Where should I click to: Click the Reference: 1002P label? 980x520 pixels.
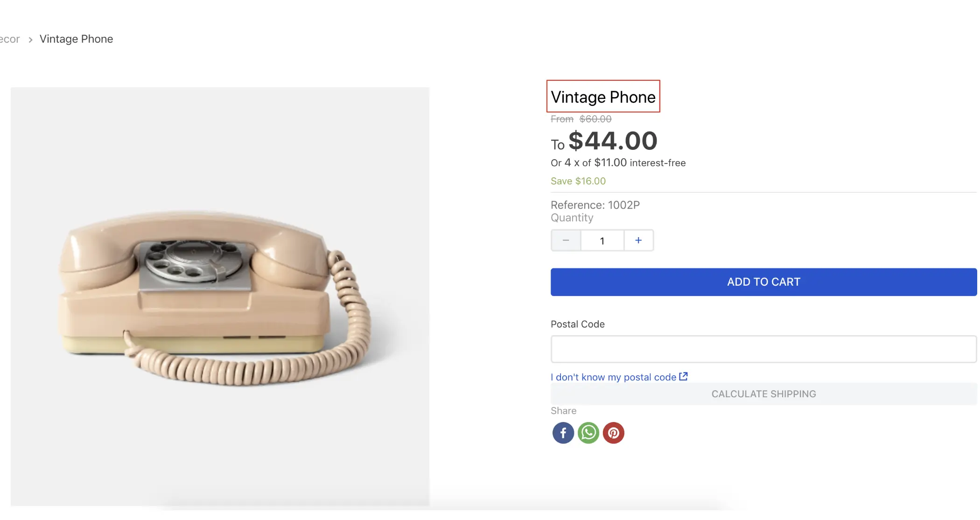click(595, 204)
